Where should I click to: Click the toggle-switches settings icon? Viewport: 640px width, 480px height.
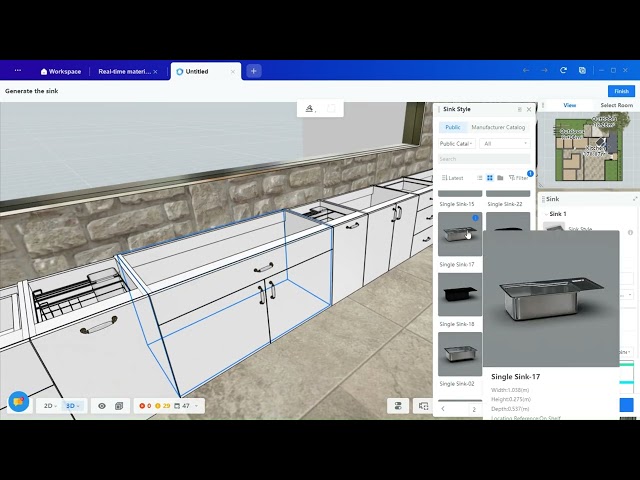(x=398, y=406)
